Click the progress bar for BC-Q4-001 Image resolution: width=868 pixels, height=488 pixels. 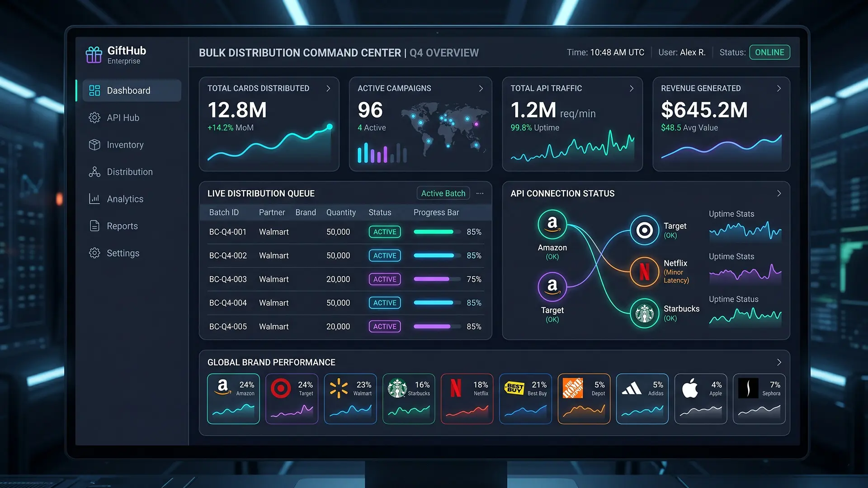[x=437, y=232]
